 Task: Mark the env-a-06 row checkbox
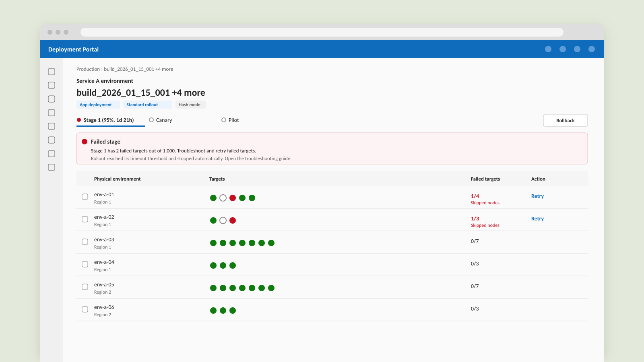coord(85,309)
